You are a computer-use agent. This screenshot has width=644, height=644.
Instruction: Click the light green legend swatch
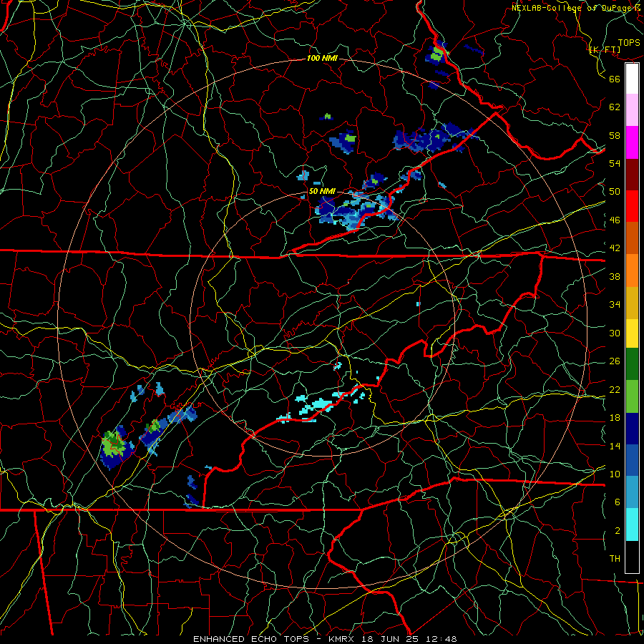coord(632,396)
